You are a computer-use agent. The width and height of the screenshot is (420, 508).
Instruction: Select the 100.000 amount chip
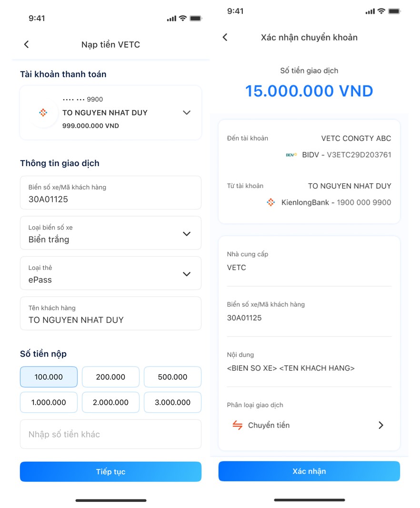click(x=49, y=377)
